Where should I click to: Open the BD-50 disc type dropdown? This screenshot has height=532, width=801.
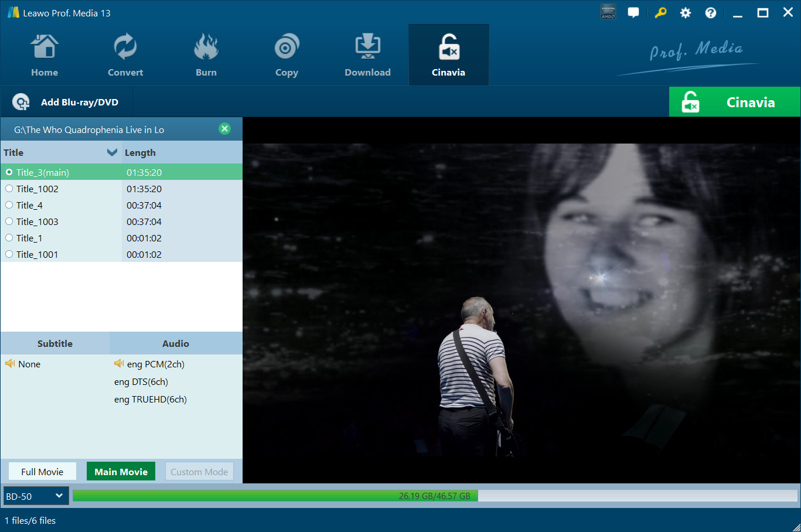point(36,496)
